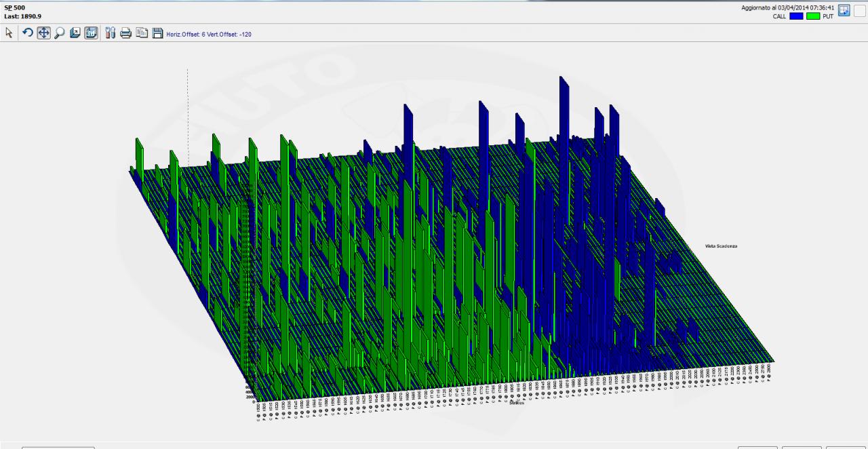The width and height of the screenshot is (868, 449).
Task: Click the Strikes axis label
Action: click(517, 402)
